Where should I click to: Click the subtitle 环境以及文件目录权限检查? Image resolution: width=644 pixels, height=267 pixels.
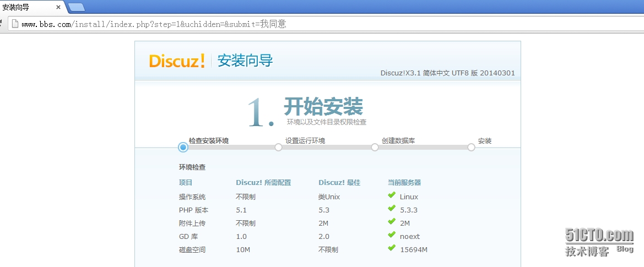click(327, 122)
